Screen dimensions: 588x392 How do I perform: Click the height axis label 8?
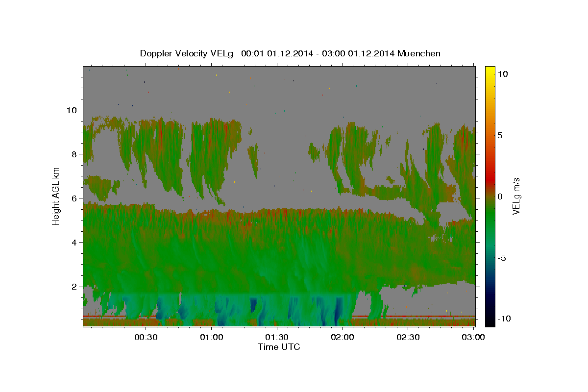pos(74,154)
